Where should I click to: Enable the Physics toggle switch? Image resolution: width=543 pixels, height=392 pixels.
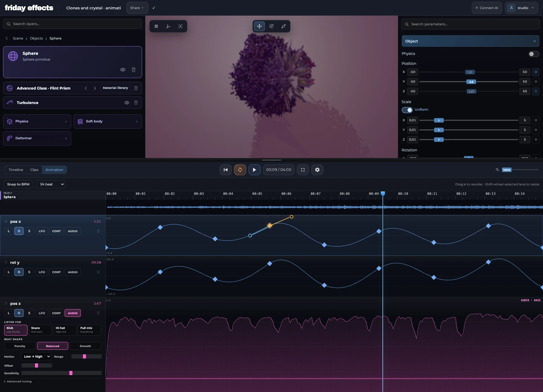(x=534, y=54)
